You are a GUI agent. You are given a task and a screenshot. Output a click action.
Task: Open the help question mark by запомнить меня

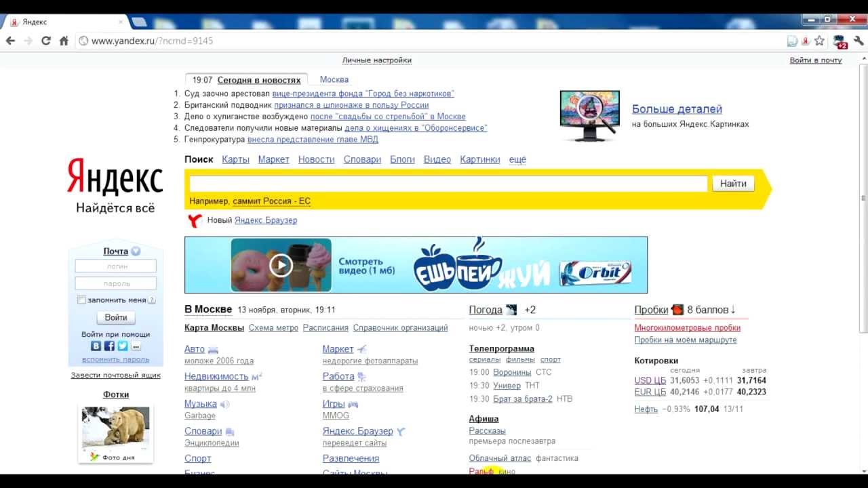(151, 300)
